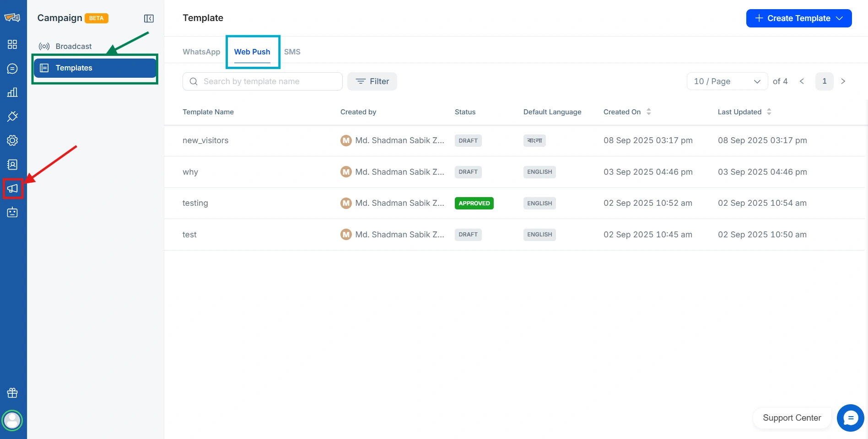The image size is (868, 439).
Task: Open the chatbot robot icon
Action: pos(12,212)
